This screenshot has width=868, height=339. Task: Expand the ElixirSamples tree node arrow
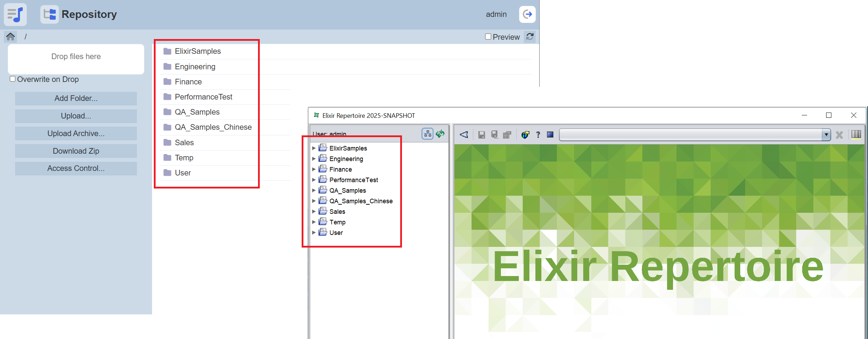pyautogui.click(x=314, y=148)
